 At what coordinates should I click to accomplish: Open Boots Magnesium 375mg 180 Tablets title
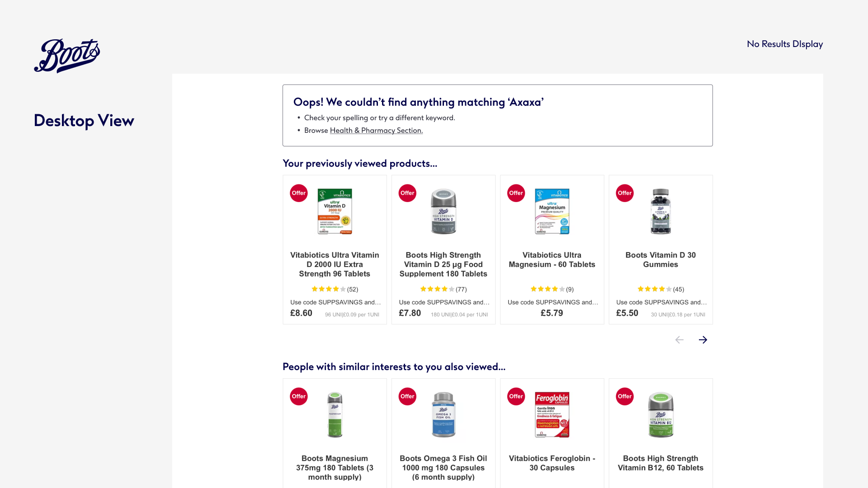pyautogui.click(x=335, y=468)
